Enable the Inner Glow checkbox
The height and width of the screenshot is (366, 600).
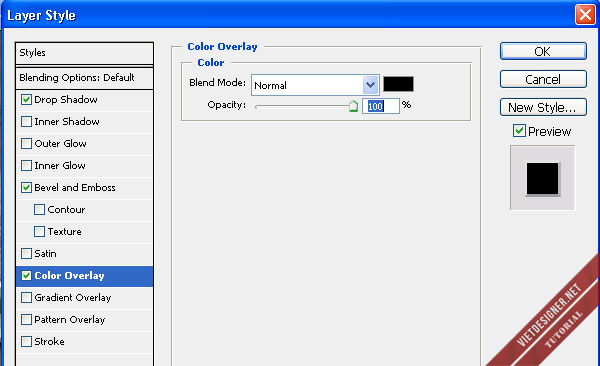[26, 166]
